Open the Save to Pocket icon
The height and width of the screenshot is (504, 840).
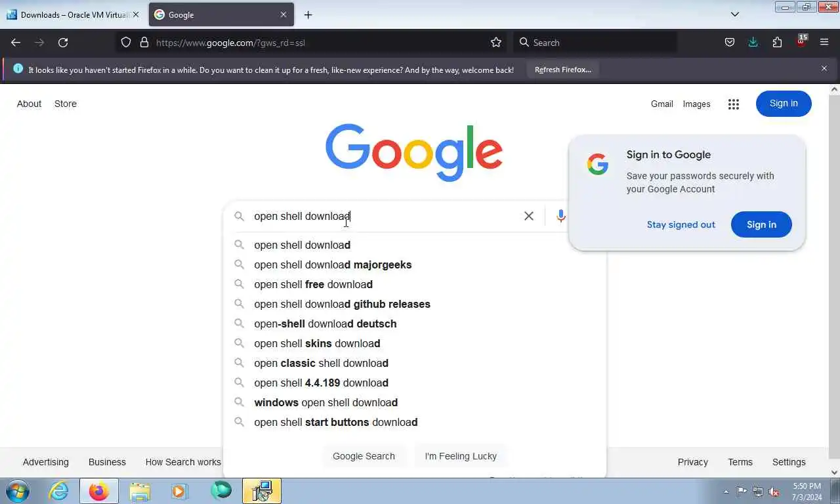(x=730, y=43)
